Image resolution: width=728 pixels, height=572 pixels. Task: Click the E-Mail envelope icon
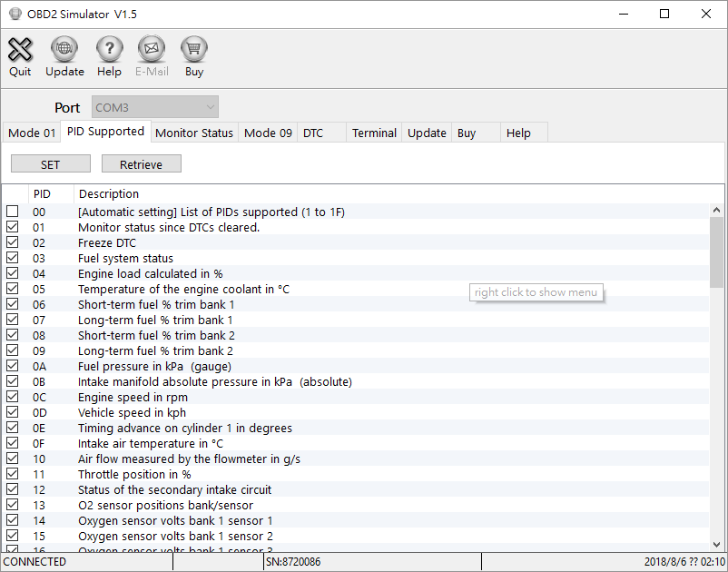click(x=152, y=50)
